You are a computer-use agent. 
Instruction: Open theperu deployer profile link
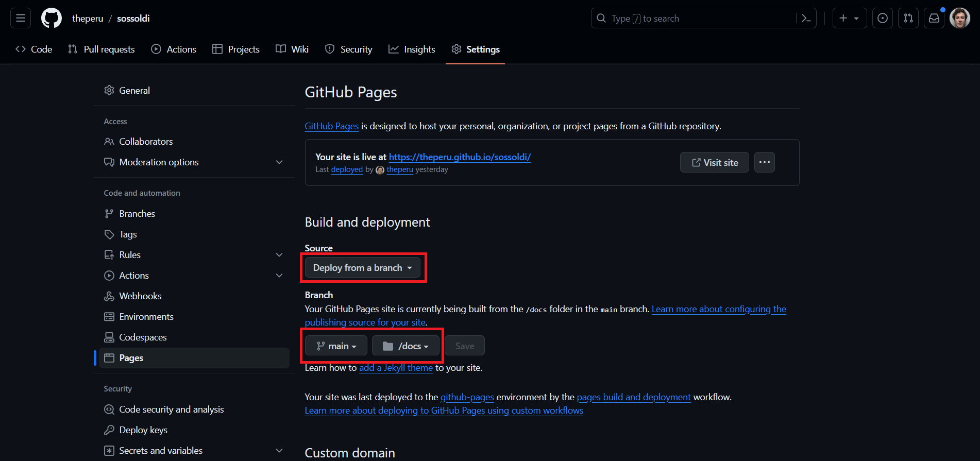[400, 169]
